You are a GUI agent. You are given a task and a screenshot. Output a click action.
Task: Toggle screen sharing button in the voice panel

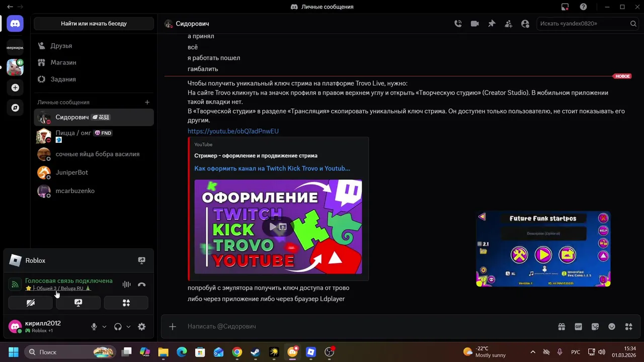point(78,303)
